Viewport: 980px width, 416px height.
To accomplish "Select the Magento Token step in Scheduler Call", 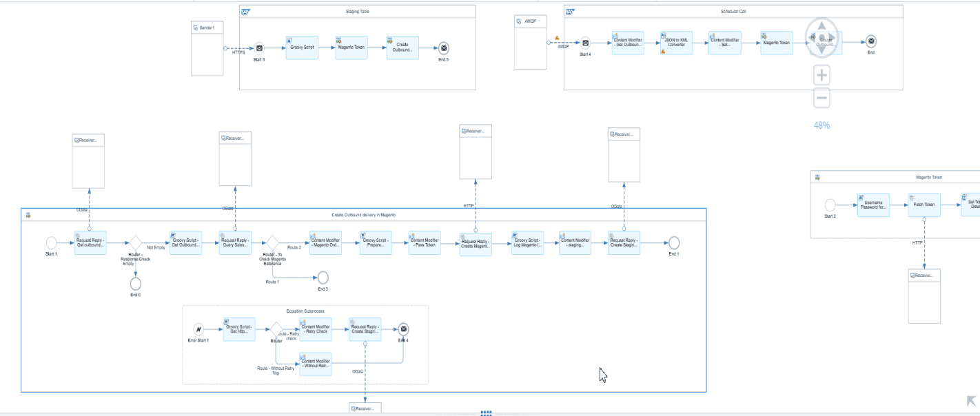I will (776, 42).
